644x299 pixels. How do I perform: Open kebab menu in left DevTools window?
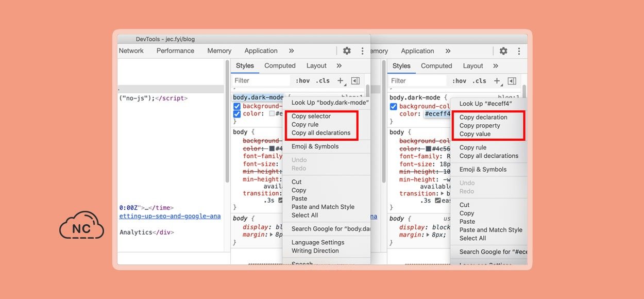point(362,51)
